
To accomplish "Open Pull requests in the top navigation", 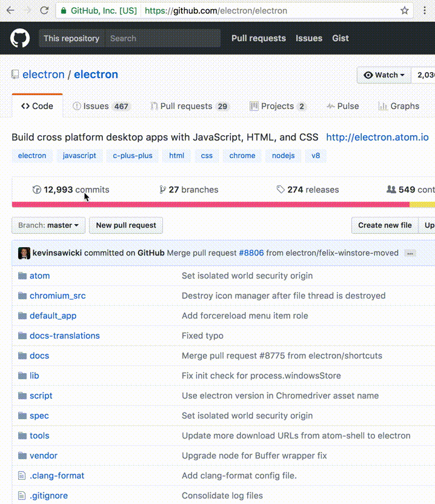I will pos(259,38).
